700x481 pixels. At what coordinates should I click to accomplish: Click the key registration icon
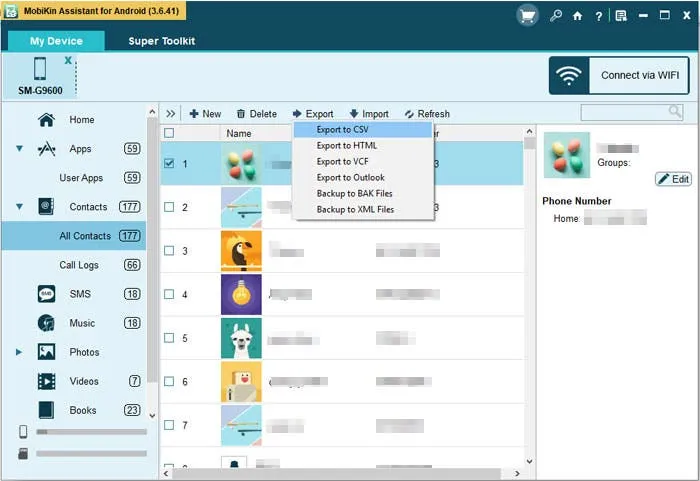[x=556, y=16]
